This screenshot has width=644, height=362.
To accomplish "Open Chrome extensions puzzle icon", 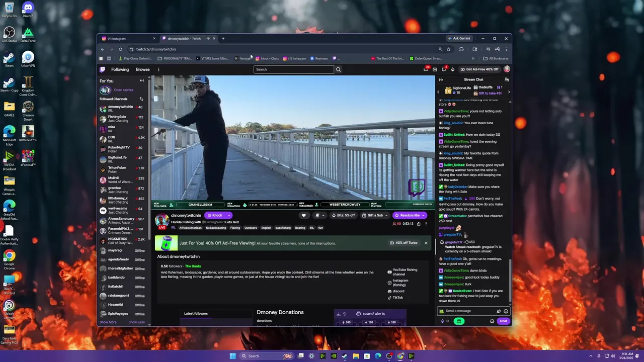I will (x=461, y=49).
